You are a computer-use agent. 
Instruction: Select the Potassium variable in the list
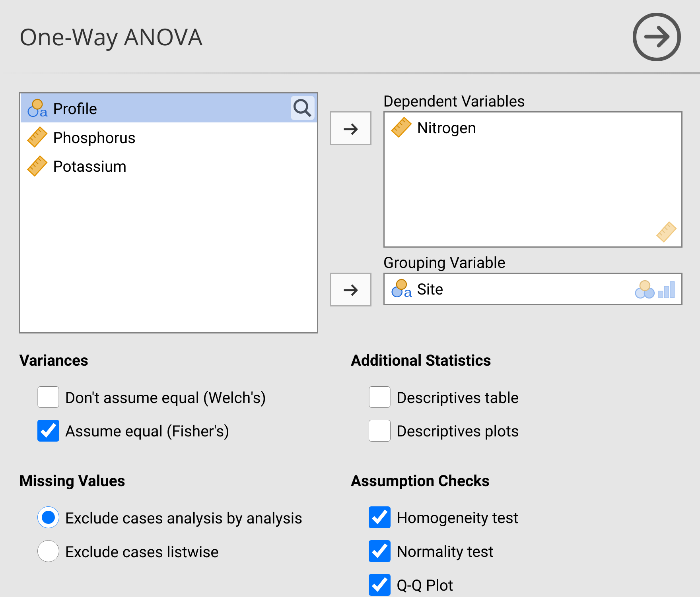click(89, 167)
